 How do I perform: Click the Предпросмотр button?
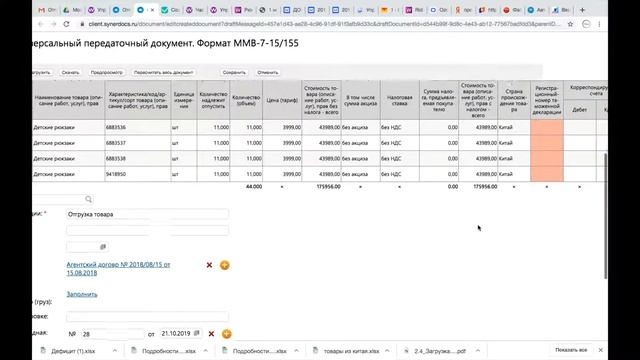click(107, 72)
